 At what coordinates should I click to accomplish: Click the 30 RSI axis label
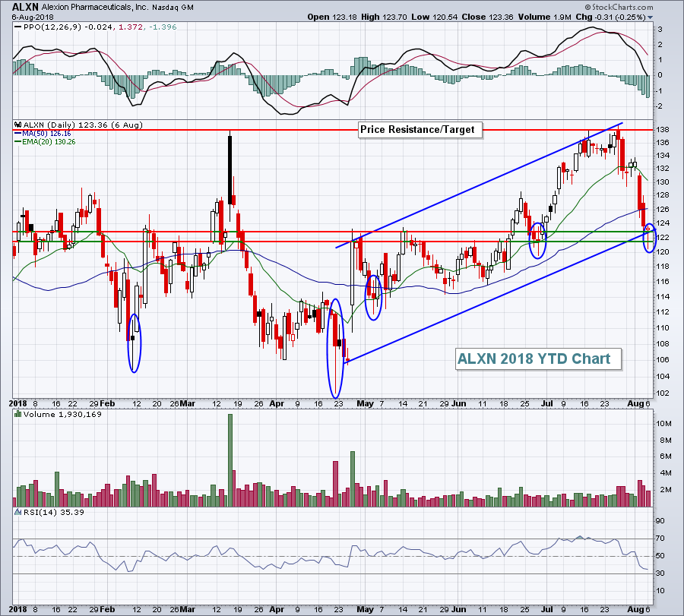pyautogui.click(x=660, y=573)
